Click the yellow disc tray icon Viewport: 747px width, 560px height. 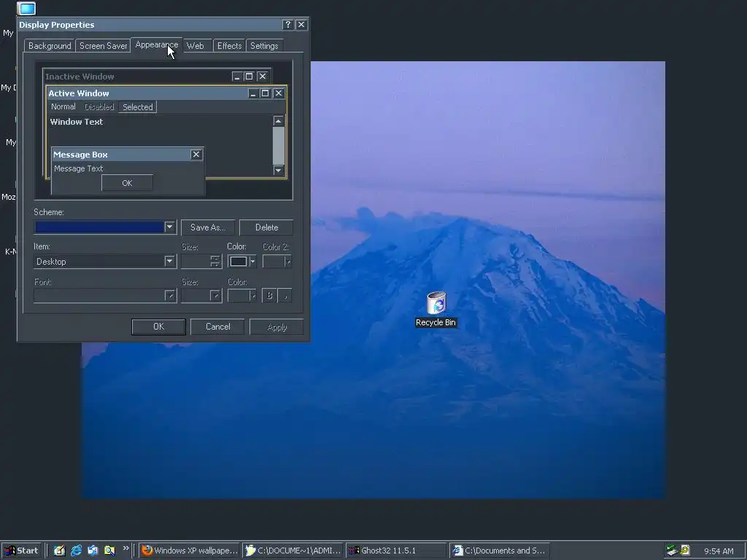coord(685,551)
